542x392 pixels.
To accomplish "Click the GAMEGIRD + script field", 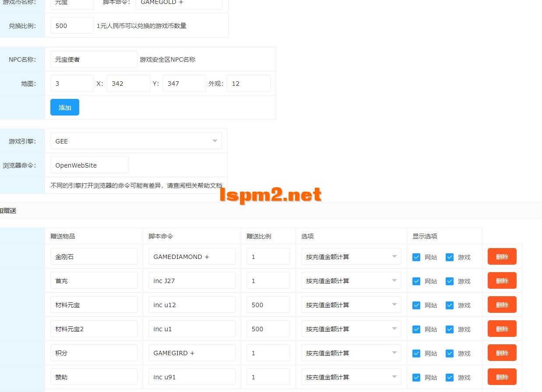I will [192, 353].
